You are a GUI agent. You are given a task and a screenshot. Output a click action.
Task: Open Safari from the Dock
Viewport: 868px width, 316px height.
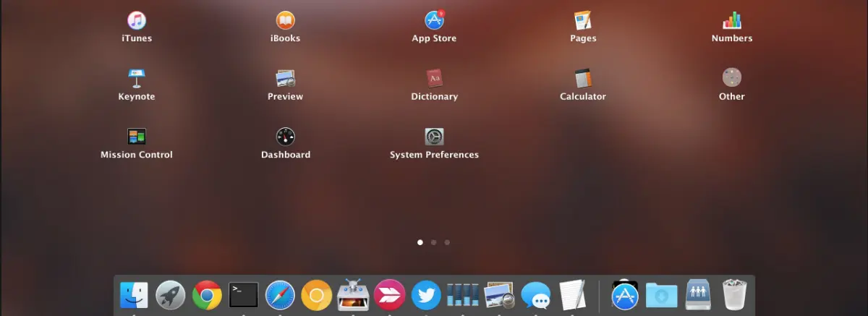[280, 295]
